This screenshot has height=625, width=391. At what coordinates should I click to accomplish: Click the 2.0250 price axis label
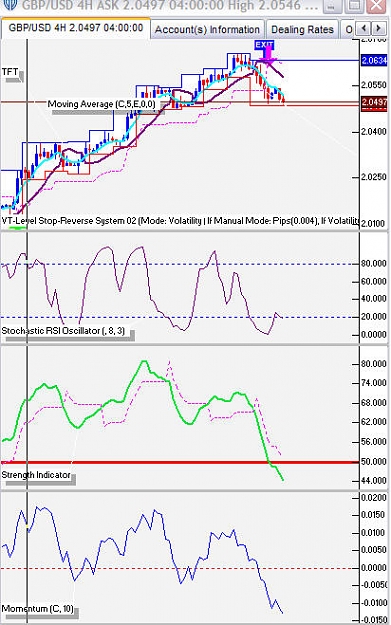click(x=373, y=177)
